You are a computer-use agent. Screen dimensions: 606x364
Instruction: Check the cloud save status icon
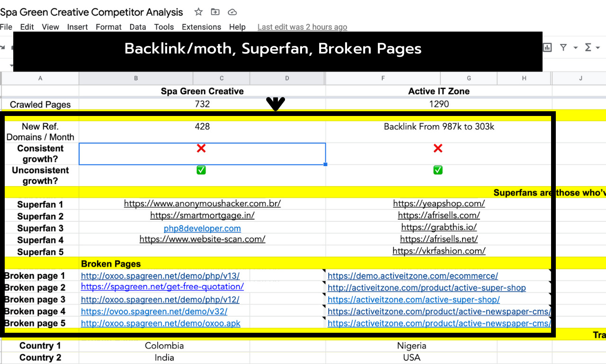point(232,12)
